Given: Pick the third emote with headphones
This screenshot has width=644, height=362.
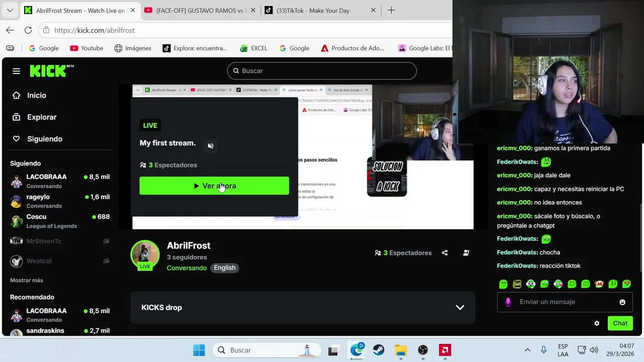Looking at the screenshot, I should click(x=531, y=284).
